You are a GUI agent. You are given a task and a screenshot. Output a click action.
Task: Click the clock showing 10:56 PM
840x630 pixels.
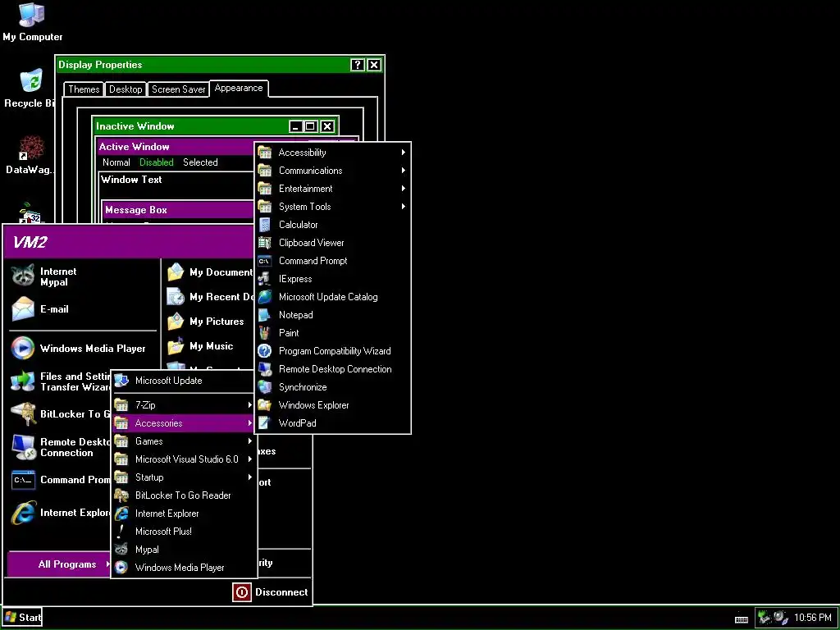813,618
